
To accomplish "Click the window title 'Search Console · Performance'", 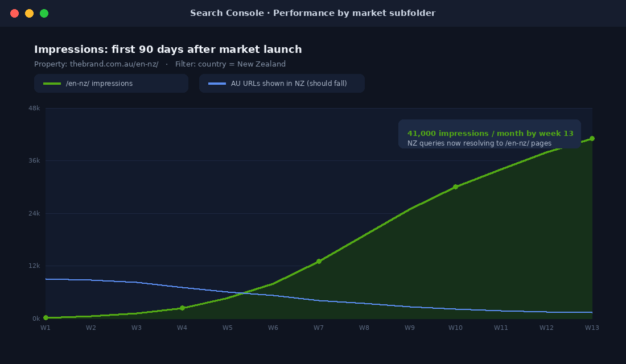I will pyautogui.click(x=312, y=13).
